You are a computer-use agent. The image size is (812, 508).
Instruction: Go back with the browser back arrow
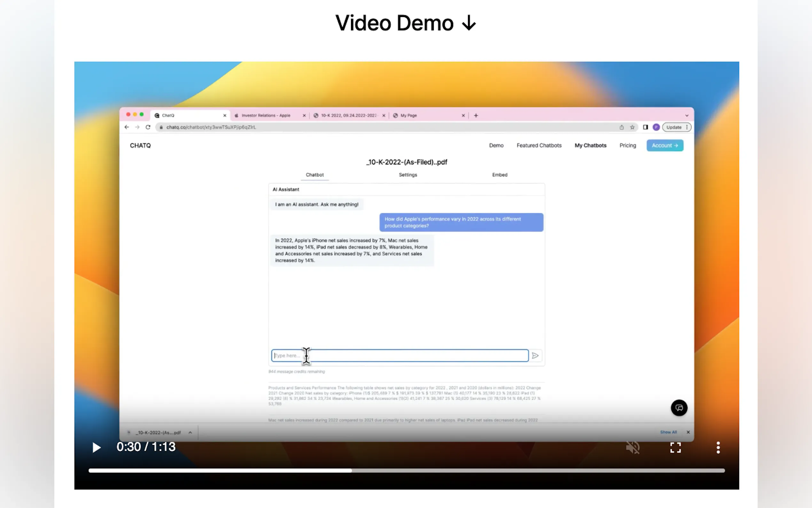tap(127, 127)
